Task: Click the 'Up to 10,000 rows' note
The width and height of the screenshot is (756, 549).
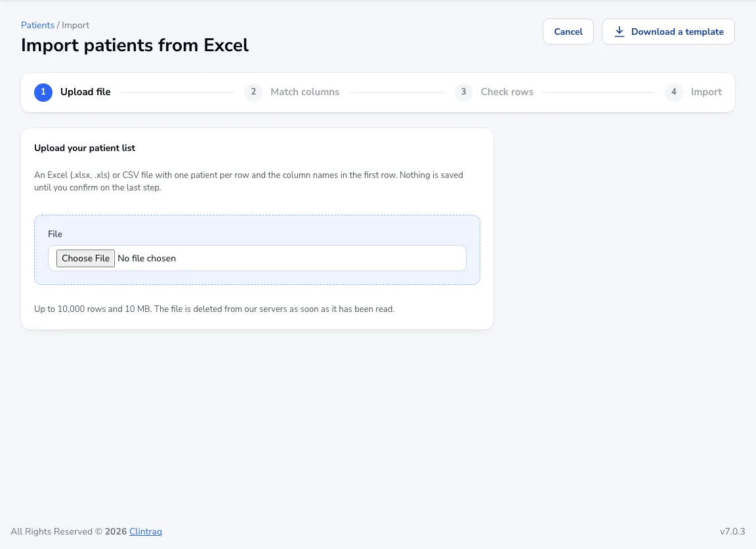Action: 214,309
